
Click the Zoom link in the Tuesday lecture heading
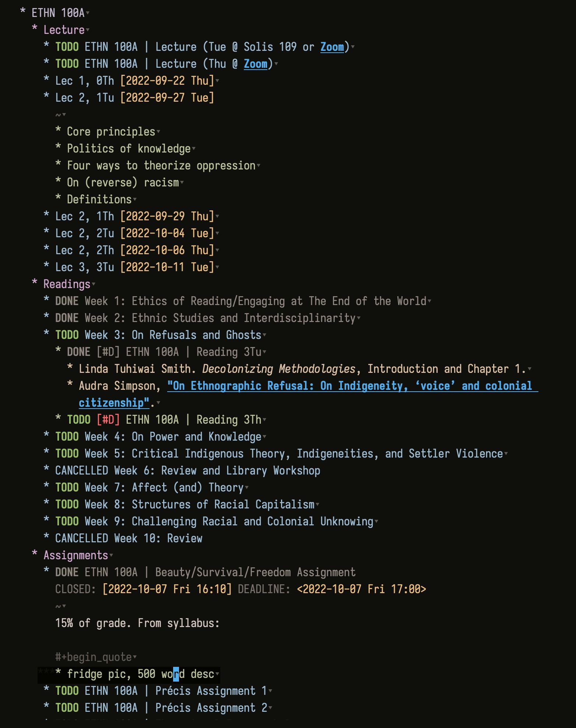(332, 47)
